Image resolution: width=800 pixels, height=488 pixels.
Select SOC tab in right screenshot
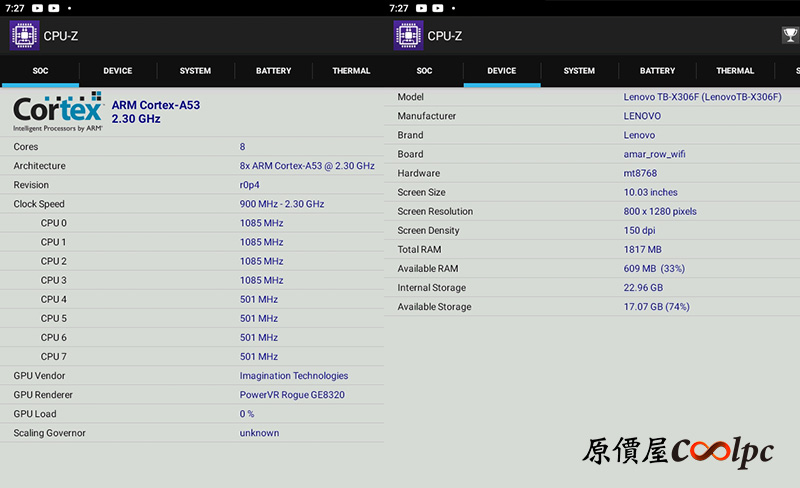[x=424, y=71]
